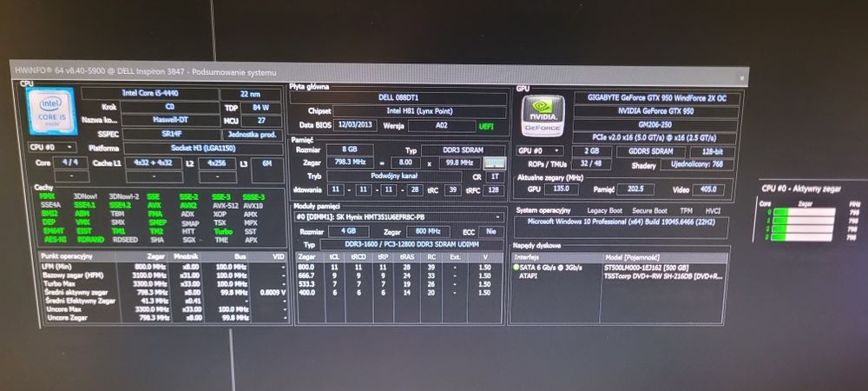Viewport: 868px width, 391px height.
Task: Click the DDR3-1600 / PC3-12800 module type field
Action: click(x=411, y=245)
